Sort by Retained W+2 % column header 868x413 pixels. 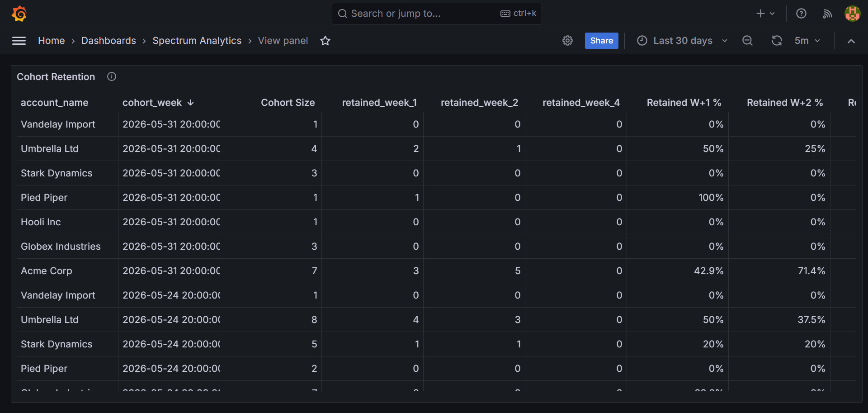(x=785, y=103)
